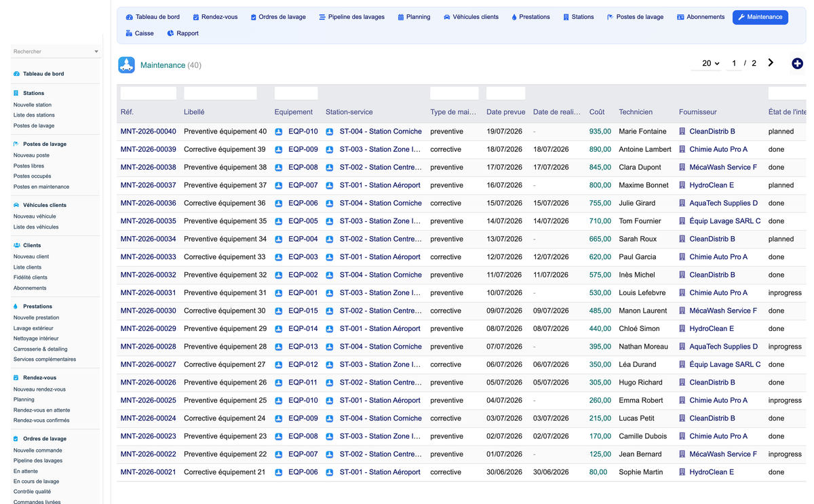Click the page number input showing 1
This screenshot has height=504, width=814.
733,63
